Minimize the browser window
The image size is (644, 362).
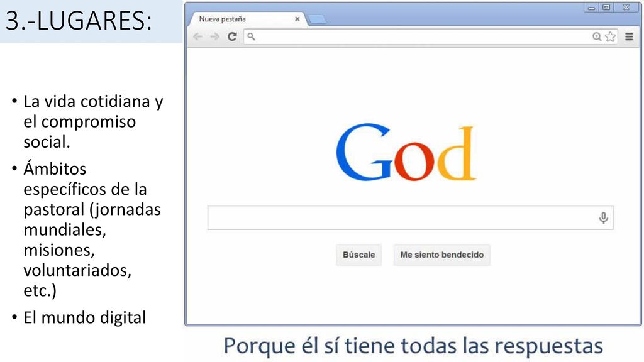coord(591,8)
